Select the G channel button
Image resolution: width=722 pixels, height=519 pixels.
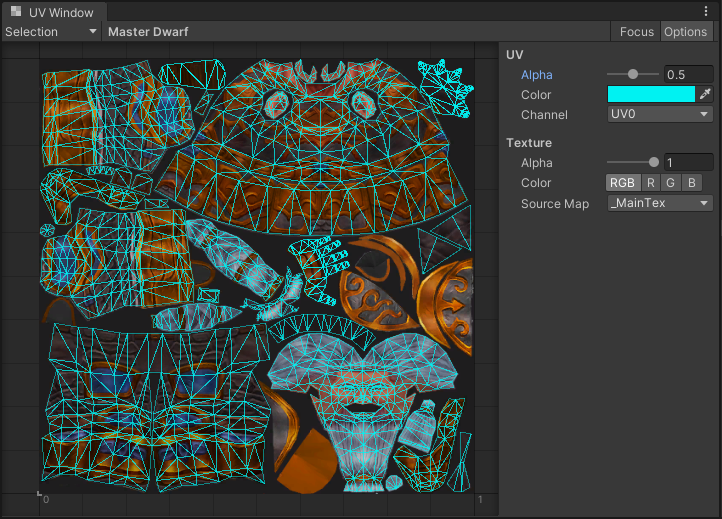[670, 183]
